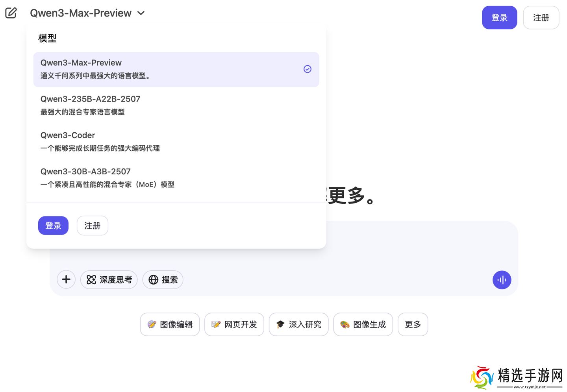
Task: Expand the 更多 more options button
Action: click(413, 324)
